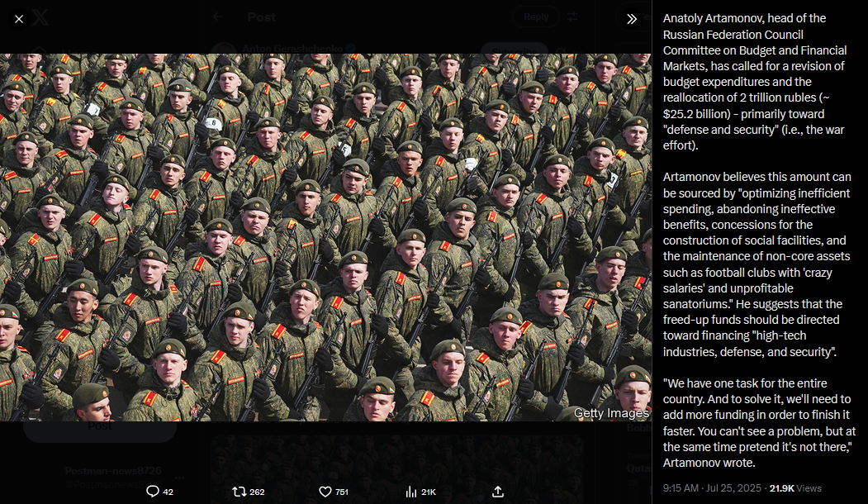Viewport: 868px width, 504px height.
Task: Click the 21.9K Views count
Action: tap(795, 488)
